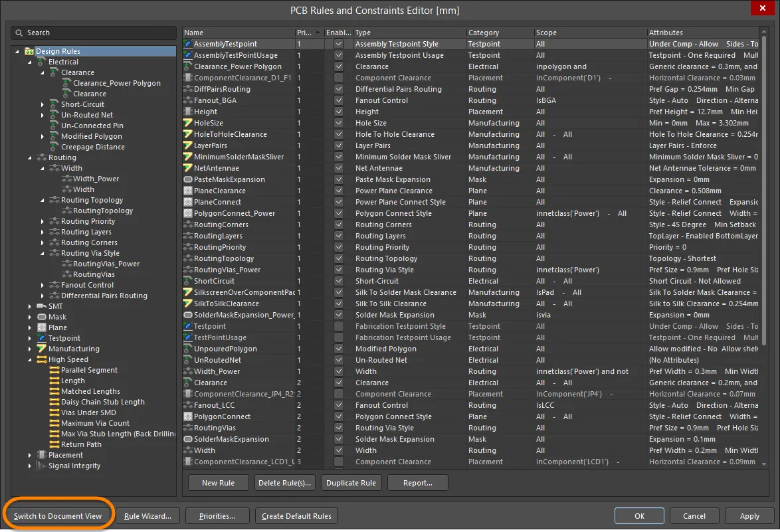780x532 pixels.
Task: Sort by Attributes column header
Action: click(703, 33)
